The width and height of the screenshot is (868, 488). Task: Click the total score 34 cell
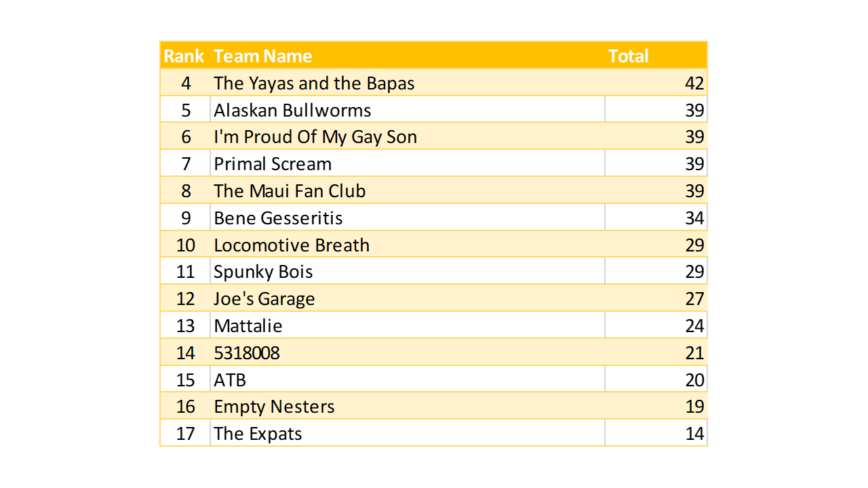point(694,218)
